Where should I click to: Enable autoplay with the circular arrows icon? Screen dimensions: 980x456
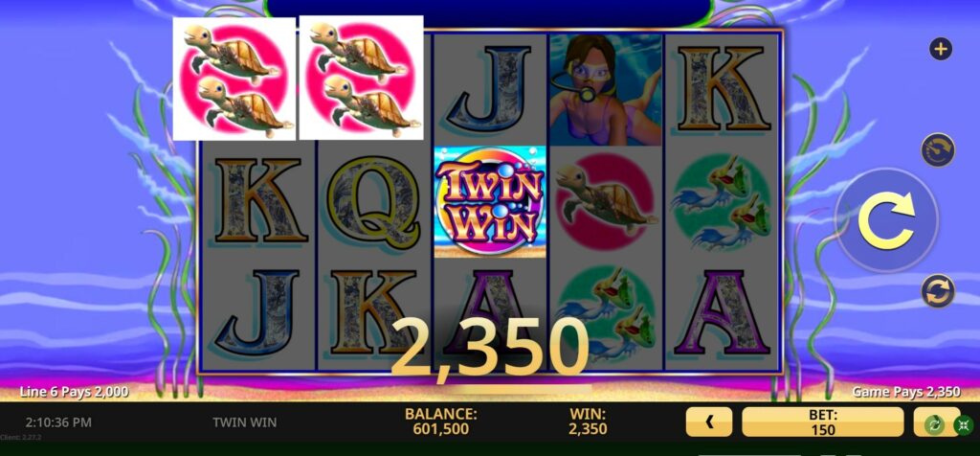point(938,291)
